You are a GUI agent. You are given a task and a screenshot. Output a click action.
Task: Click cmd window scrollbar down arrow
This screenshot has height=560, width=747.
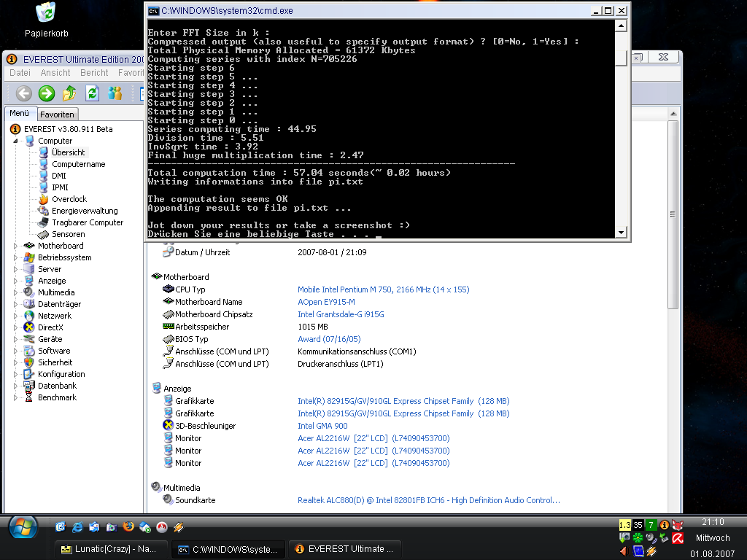point(621,233)
